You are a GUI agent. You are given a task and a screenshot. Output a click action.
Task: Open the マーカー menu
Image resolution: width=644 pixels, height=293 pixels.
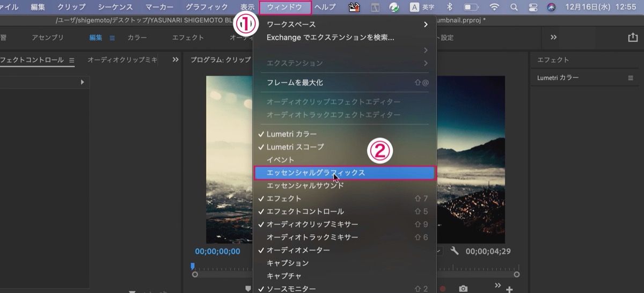click(x=159, y=8)
